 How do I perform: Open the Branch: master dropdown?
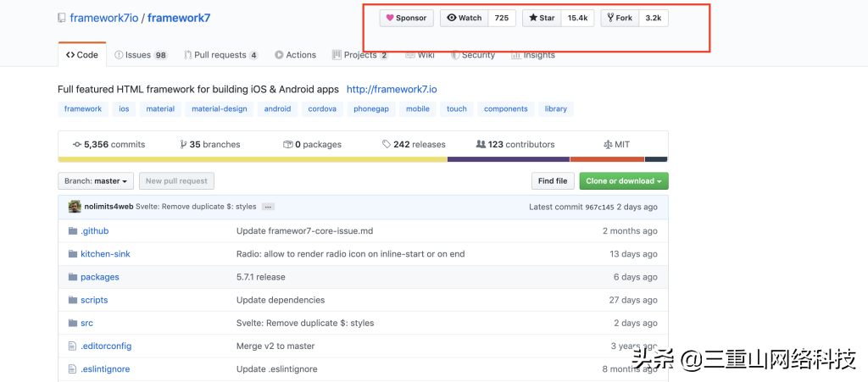click(x=95, y=180)
